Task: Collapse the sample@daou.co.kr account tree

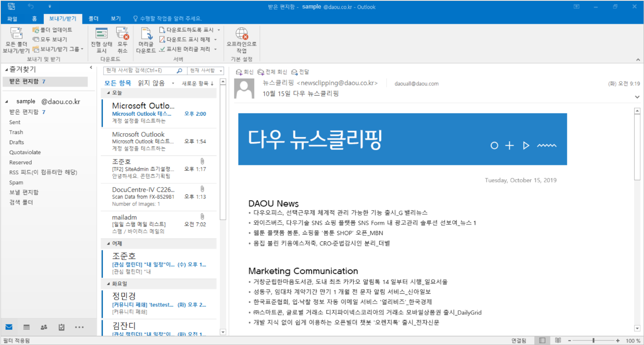Action: tap(6, 102)
